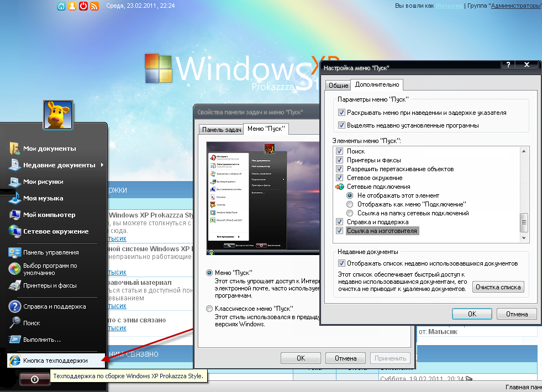Click the Сетевые подключения network icon in list
This screenshot has width=542, height=392.
tap(339, 187)
